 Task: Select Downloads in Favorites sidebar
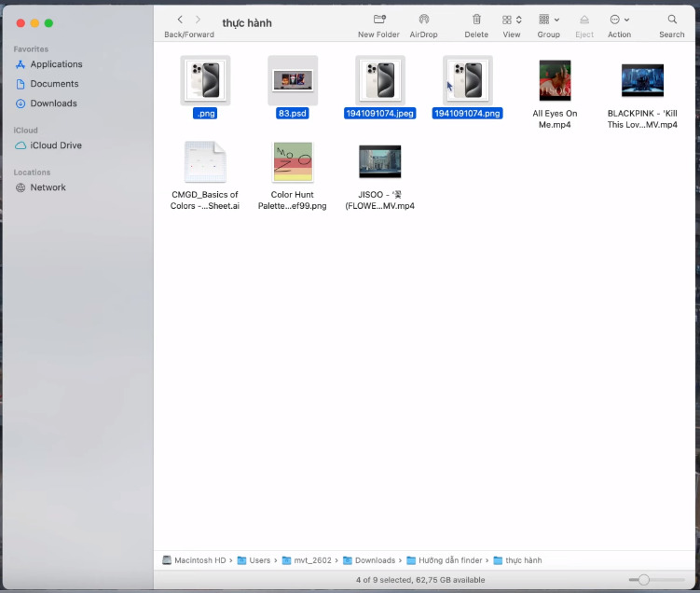53,103
